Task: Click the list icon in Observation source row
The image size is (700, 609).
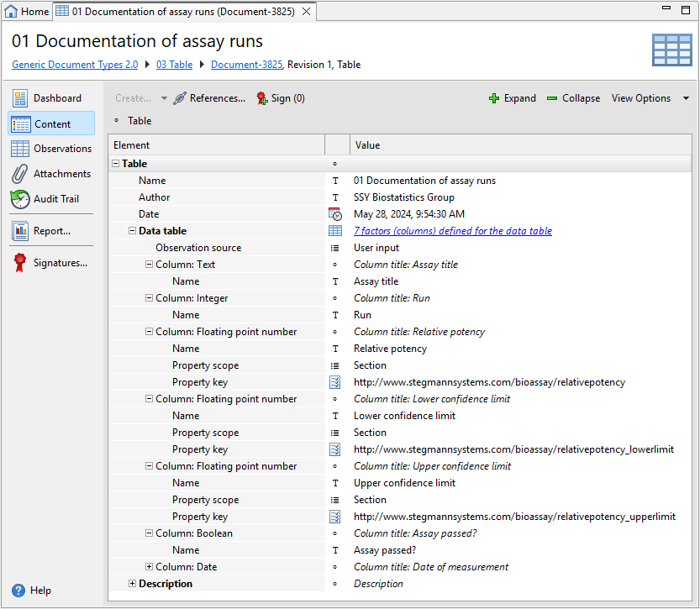Action: coord(334,248)
